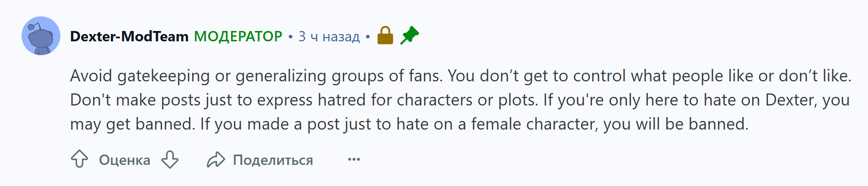Click the sentence "Don't make posts just to express hatred"
This screenshot has width=868, height=186.
pos(258,100)
